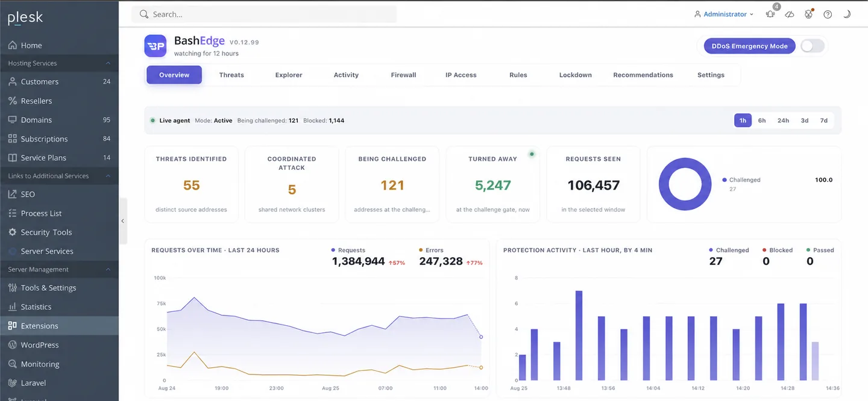Switch to the Threats tab
Viewport: 868px width, 401px height.
231,75
